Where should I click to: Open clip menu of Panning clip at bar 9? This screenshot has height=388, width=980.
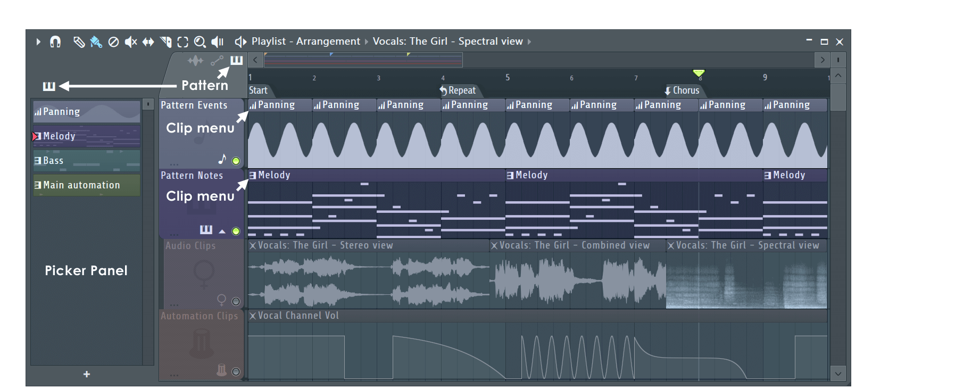coord(768,105)
